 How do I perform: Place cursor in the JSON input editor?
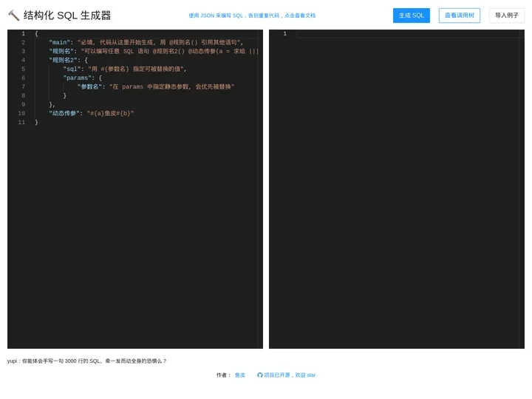(x=135, y=189)
